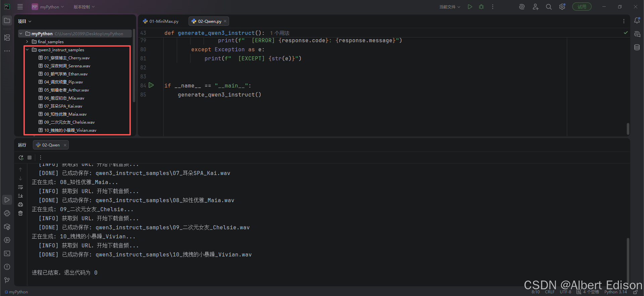Rerun 02-Qwen in run panel
The height and width of the screenshot is (296, 644).
21,158
